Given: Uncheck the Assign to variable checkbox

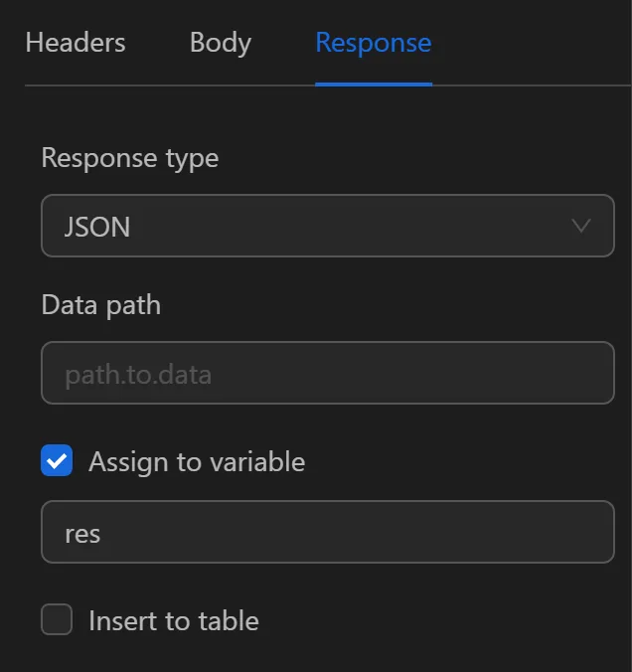Looking at the screenshot, I should [x=57, y=461].
